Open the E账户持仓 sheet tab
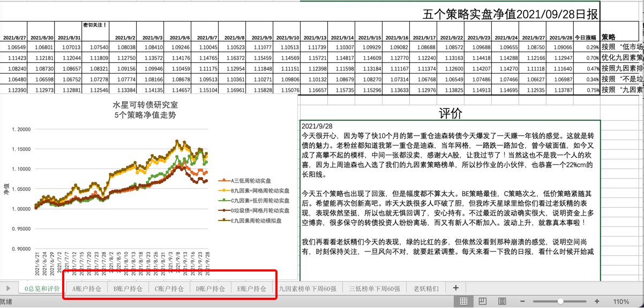Screen dimensions: 644x308 252,289
